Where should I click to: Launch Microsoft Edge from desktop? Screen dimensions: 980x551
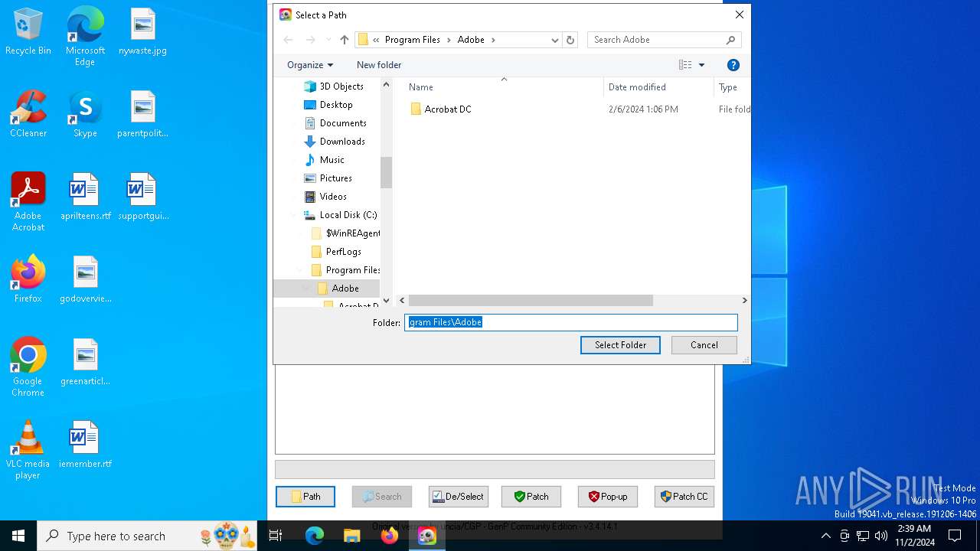(85, 36)
